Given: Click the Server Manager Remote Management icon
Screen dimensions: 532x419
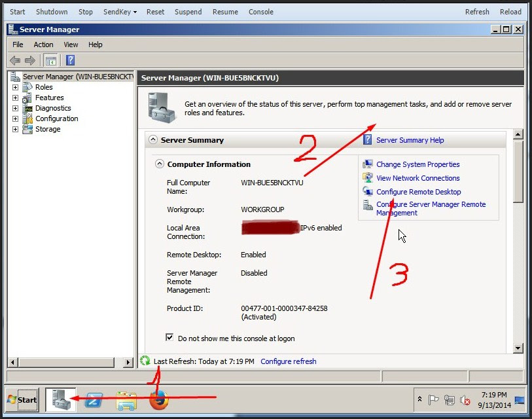Looking at the screenshot, I should 368,205.
